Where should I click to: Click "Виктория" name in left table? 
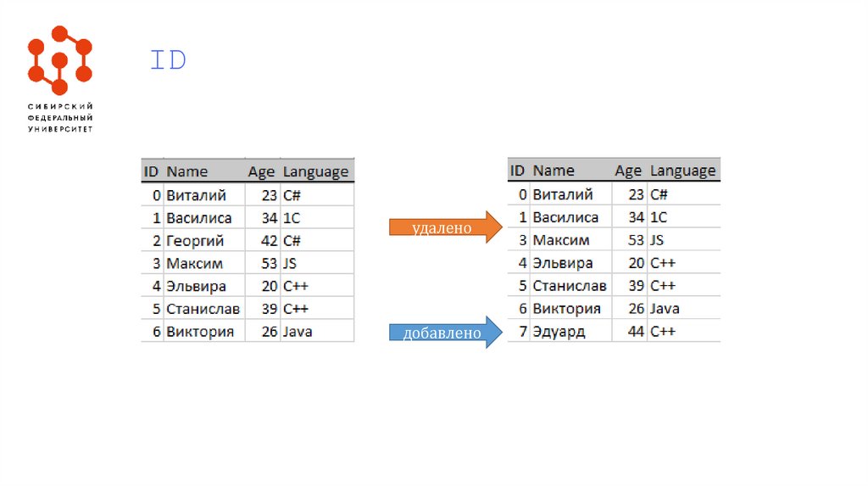pyautogui.click(x=200, y=332)
